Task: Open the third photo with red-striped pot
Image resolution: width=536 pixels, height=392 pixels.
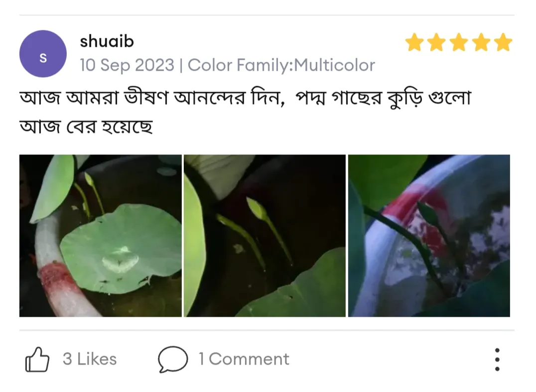Action: coord(429,236)
